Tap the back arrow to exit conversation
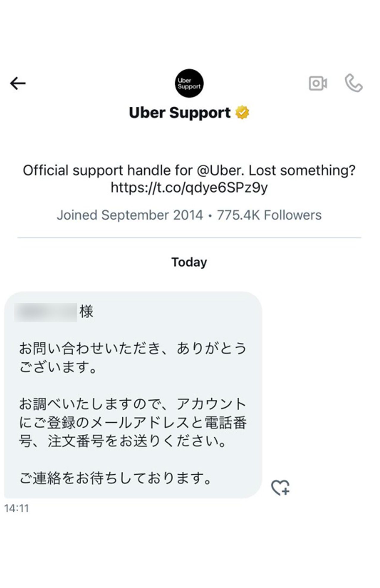 pos(18,83)
